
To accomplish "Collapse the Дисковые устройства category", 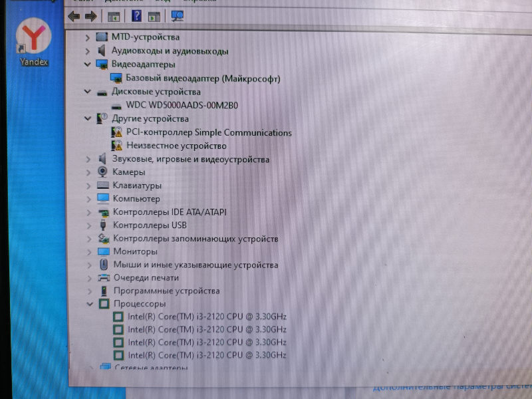I will tap(87, 92).
